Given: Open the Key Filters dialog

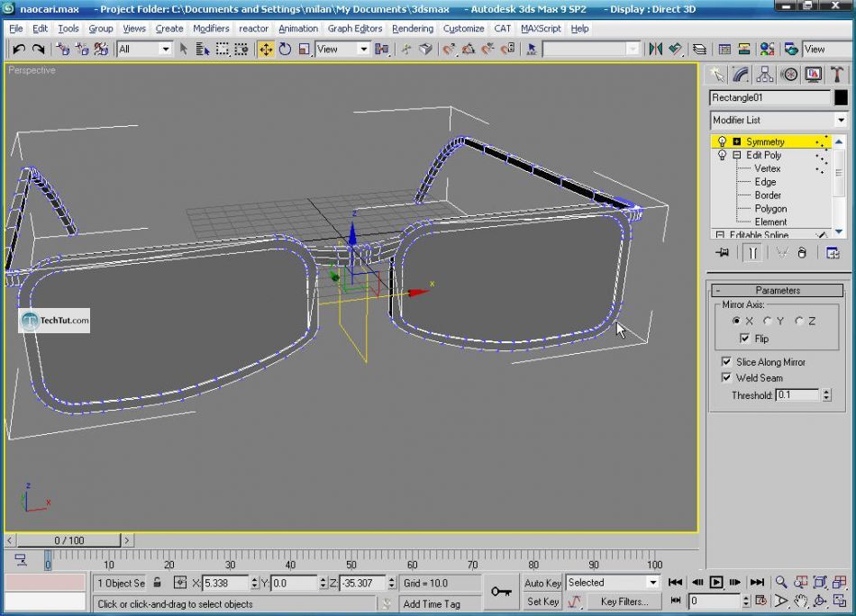Looking at the screenshot, I should point(624,602).
